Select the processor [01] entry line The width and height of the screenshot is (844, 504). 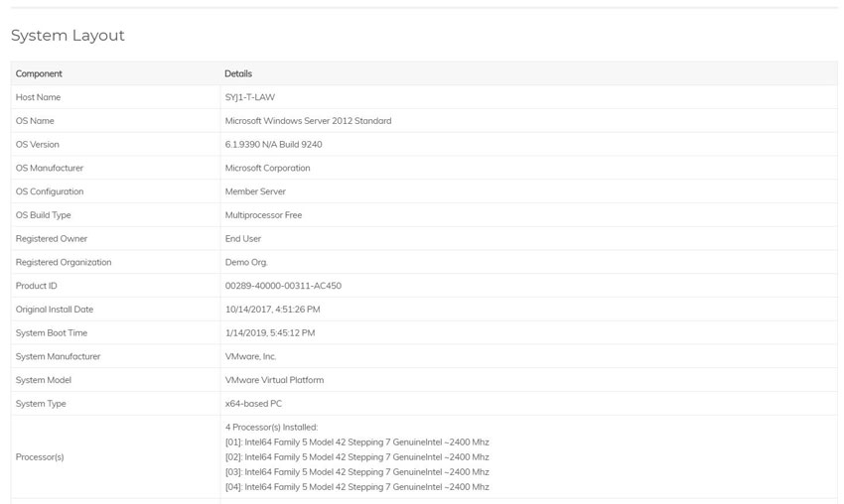click(356, 442)
